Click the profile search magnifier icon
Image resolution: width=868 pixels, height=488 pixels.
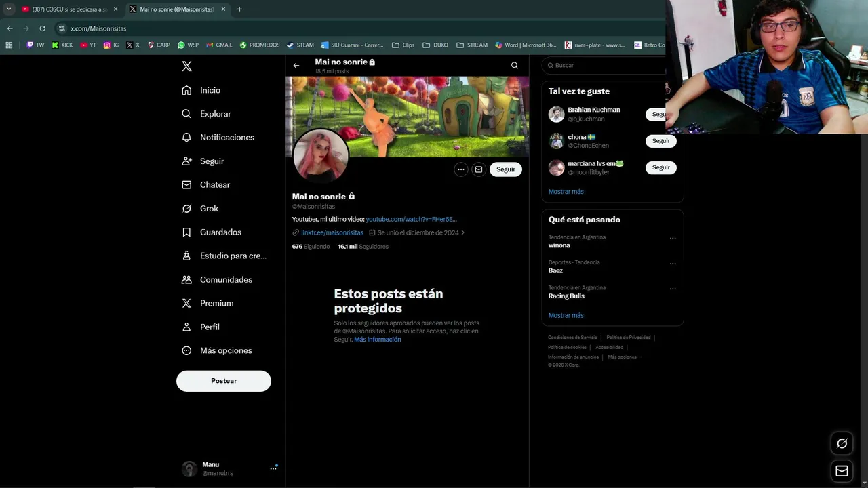pyautogui.click(x=515, y=66)
